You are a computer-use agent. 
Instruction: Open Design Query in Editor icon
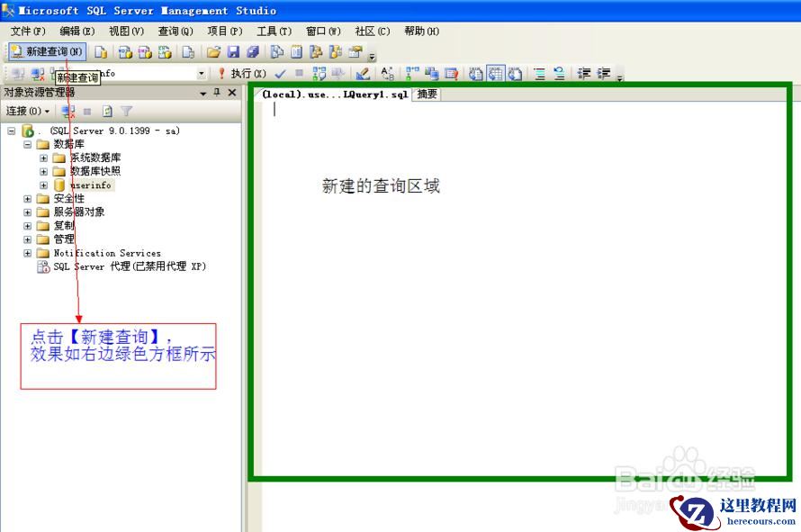(363, 74)
